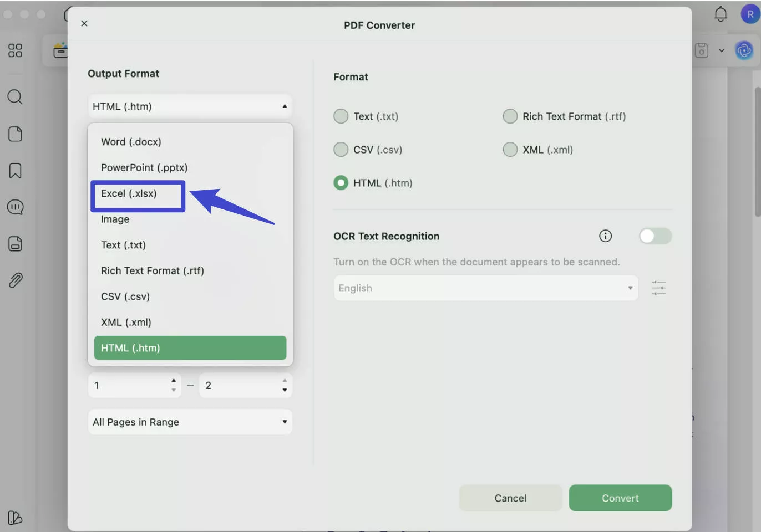Click the attachment paperclip icon
Screen dimensions: 761x532
15,280
